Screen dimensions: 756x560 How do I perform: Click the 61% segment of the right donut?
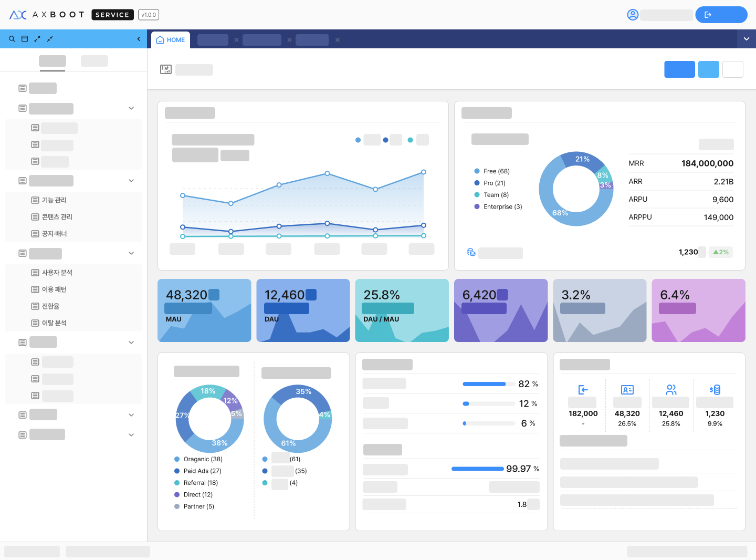pyautogui.click(x=288, y=443)
